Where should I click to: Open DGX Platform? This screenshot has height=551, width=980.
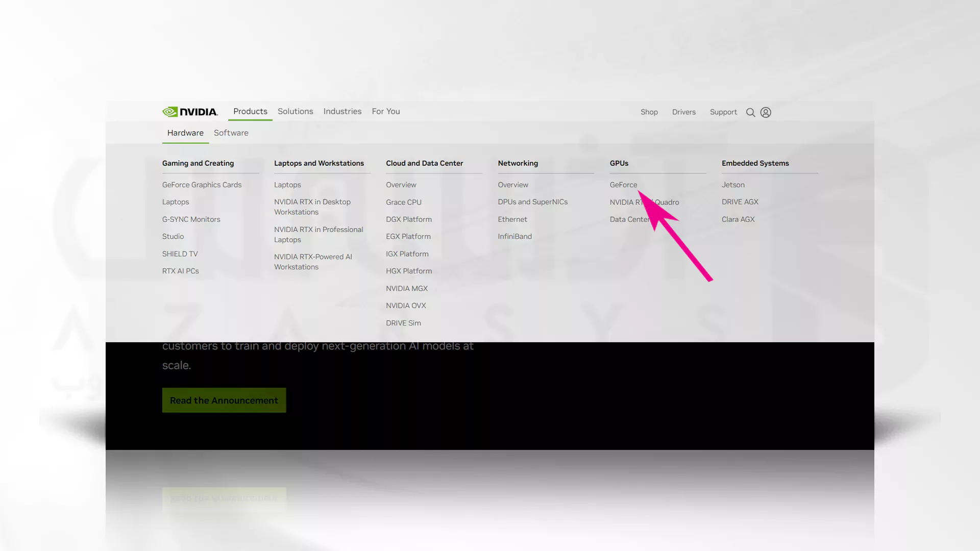click(x=409, y=219)
